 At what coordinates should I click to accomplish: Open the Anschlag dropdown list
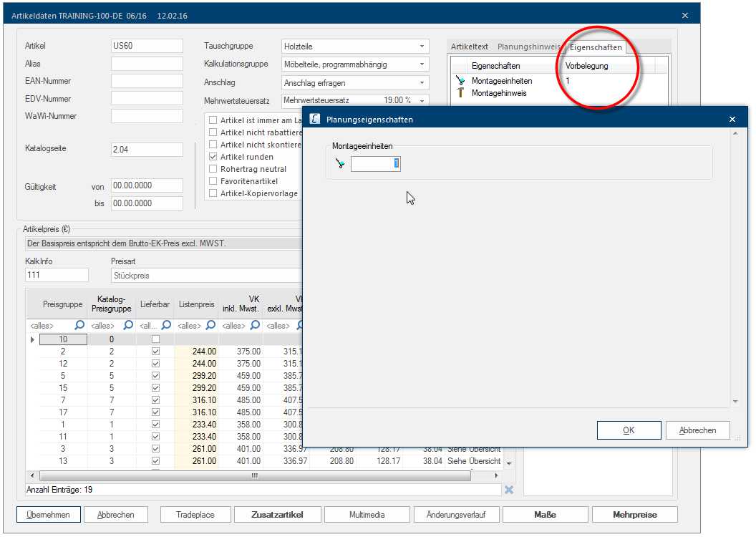pos(422,82)
